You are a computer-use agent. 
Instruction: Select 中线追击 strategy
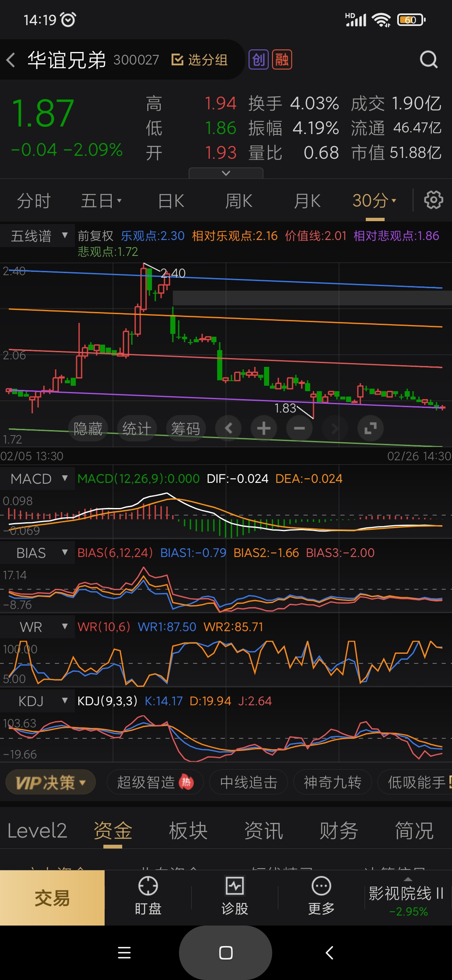249,782
